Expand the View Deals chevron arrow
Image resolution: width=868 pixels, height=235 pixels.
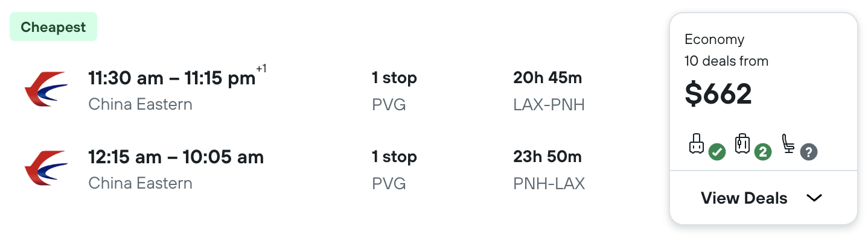click(814, 198)
